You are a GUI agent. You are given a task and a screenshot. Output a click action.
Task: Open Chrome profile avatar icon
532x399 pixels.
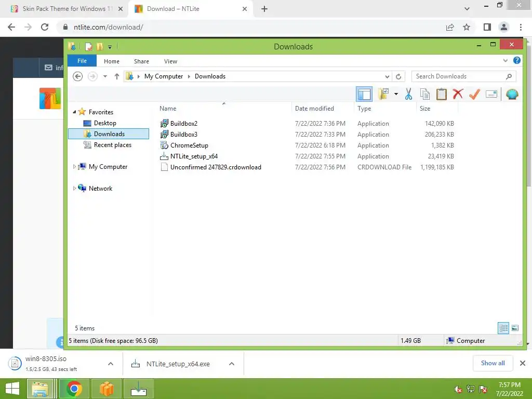[x=504, y=27]
